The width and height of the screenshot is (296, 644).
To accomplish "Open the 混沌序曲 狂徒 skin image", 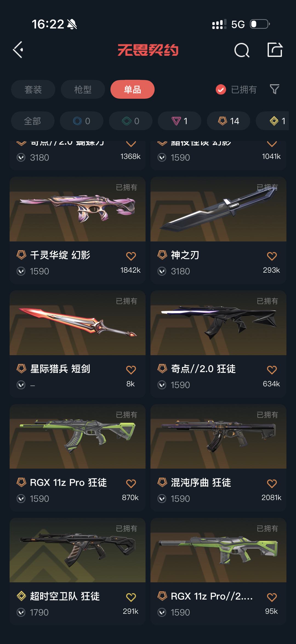I will (x=218, y=436).
